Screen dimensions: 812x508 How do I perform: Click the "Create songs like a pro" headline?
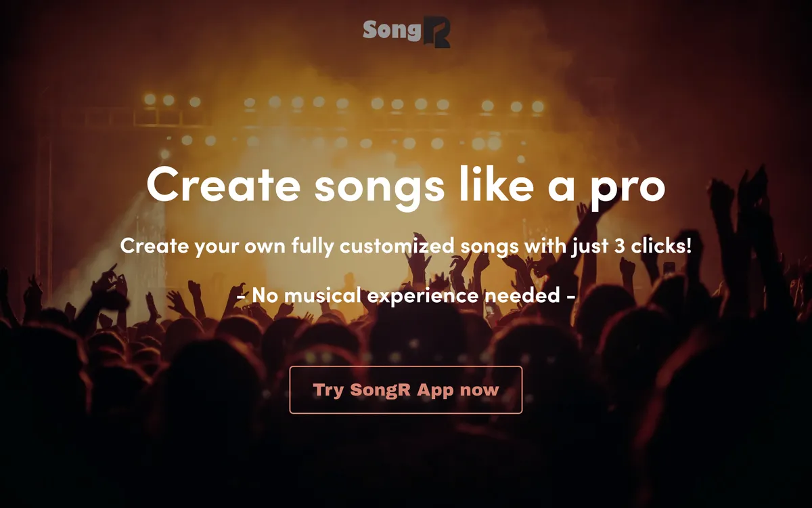406,184
